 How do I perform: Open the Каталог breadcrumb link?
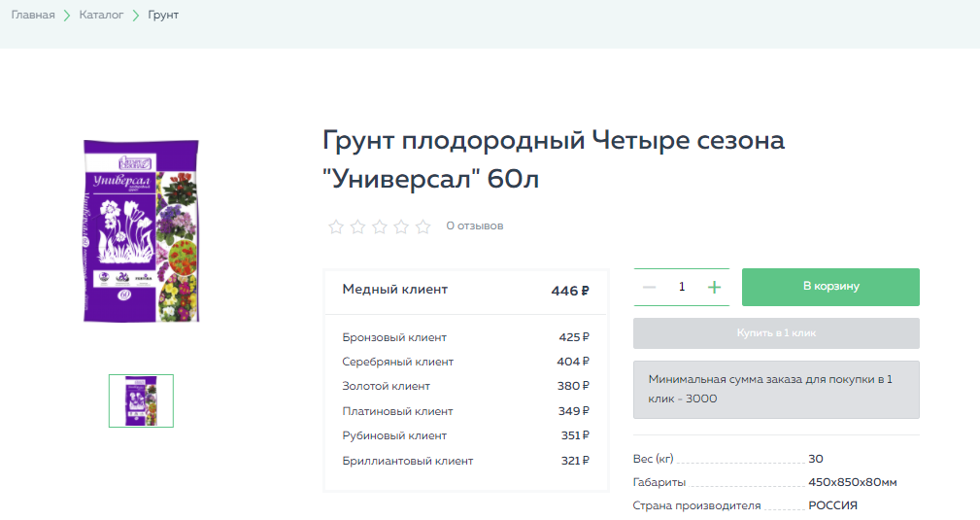click(101, 15)
